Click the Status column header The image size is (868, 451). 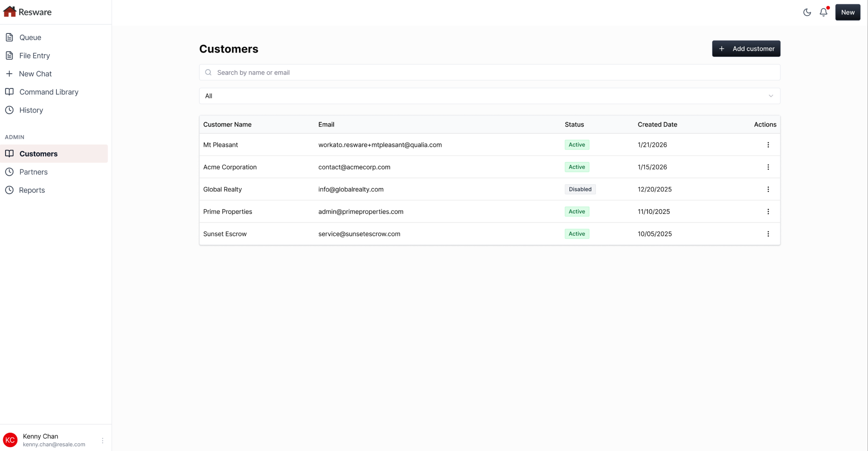[574, 125]
